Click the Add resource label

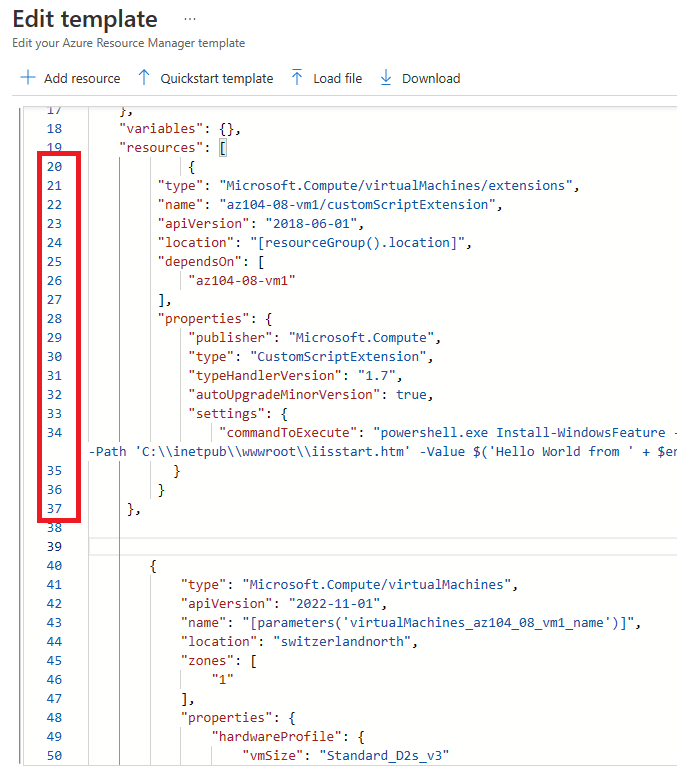coord(82,79)
